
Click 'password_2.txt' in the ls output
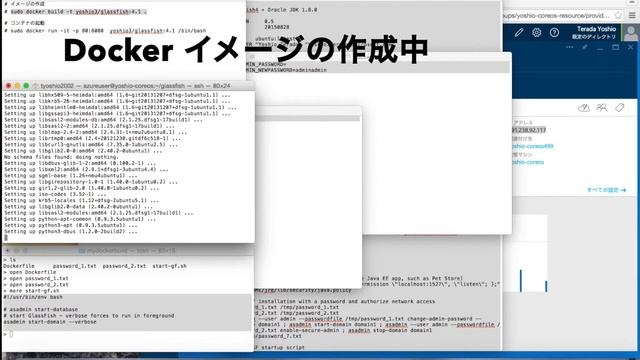click(124, 266)
